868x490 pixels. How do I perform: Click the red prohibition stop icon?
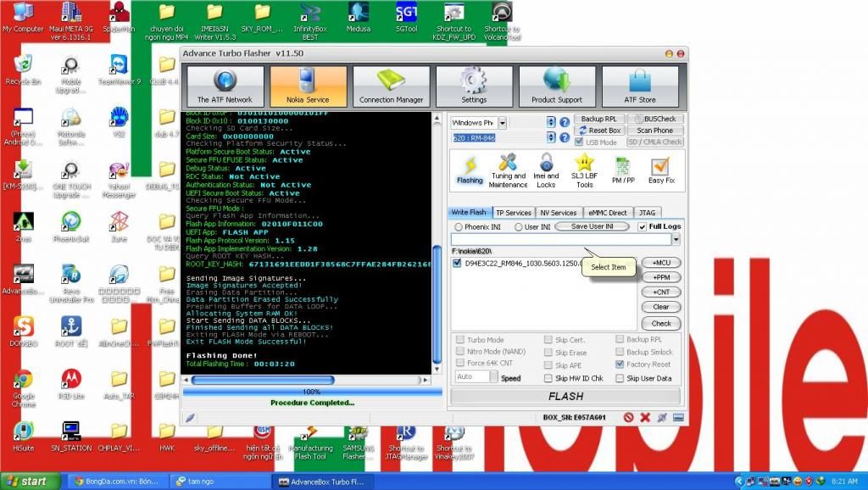628,417
